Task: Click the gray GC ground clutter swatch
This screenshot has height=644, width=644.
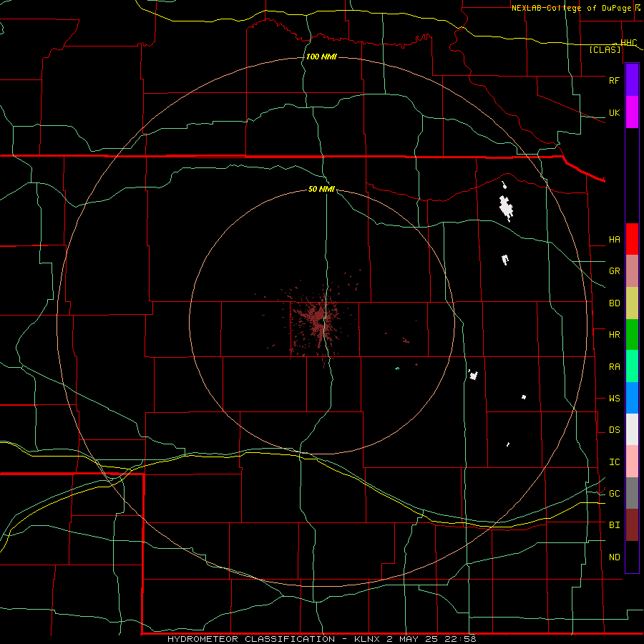Action: pyautogui.click(x=632, y=493)
